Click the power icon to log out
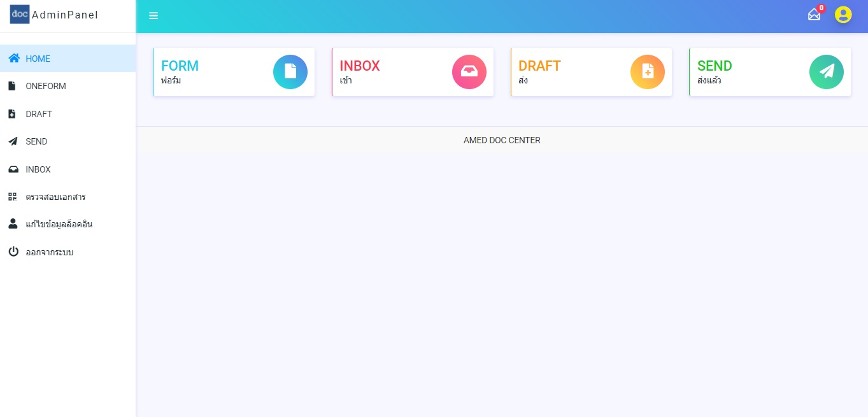The width and height of the screenshot is (868, 417). pos(13,252)
